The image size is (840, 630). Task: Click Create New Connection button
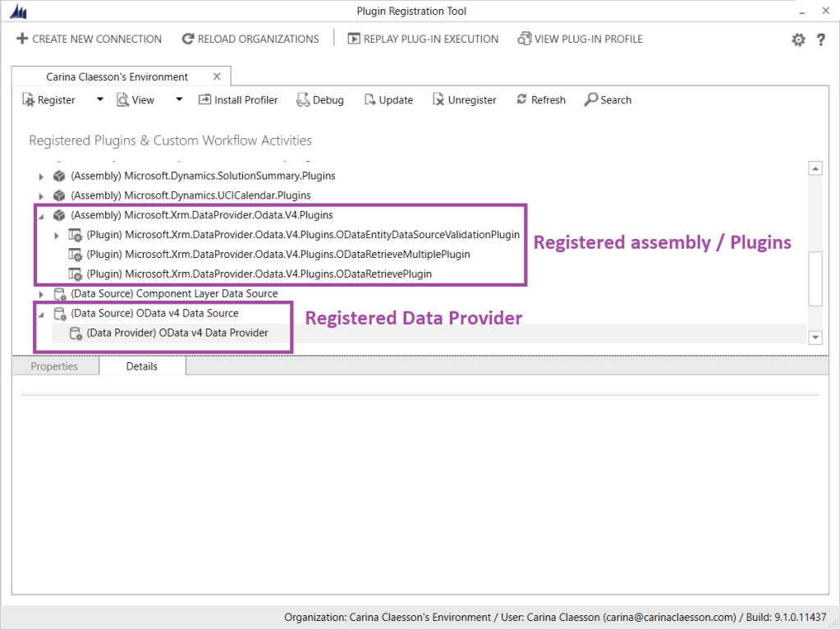[x=89, y=39]
